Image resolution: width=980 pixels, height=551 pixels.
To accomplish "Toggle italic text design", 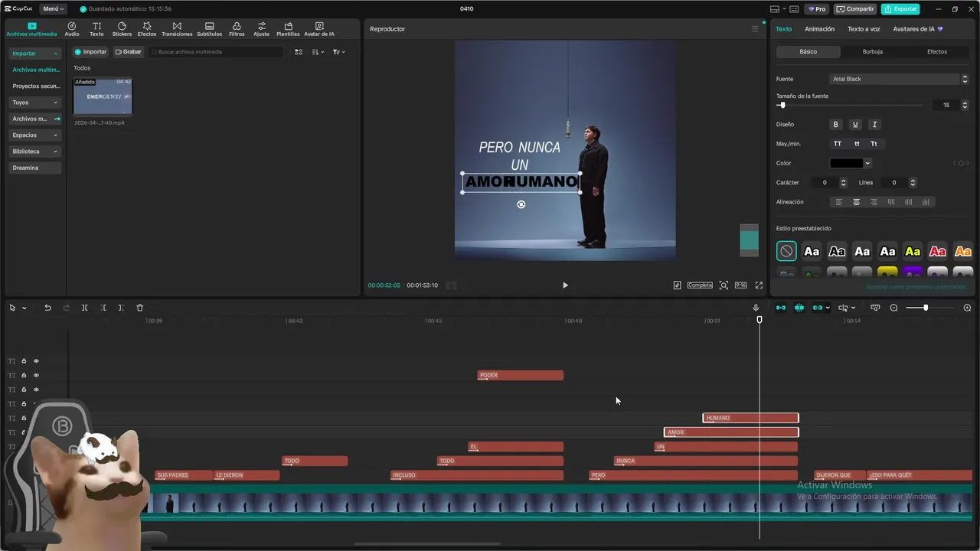I will point(874,125).
